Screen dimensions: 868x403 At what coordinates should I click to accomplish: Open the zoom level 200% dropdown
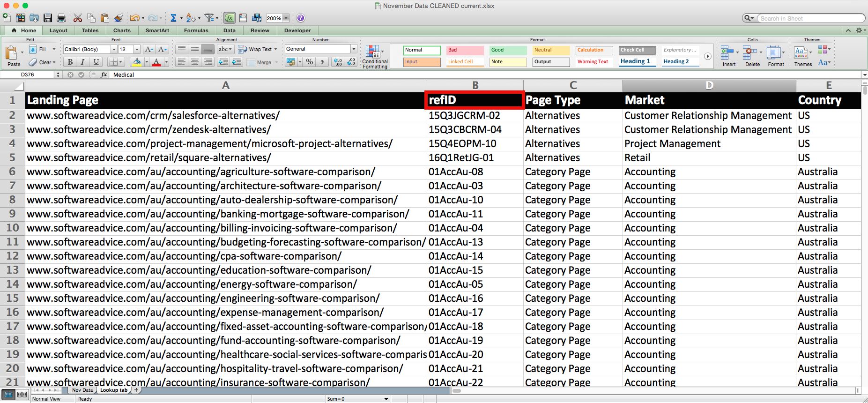click(x=286, y=18)
